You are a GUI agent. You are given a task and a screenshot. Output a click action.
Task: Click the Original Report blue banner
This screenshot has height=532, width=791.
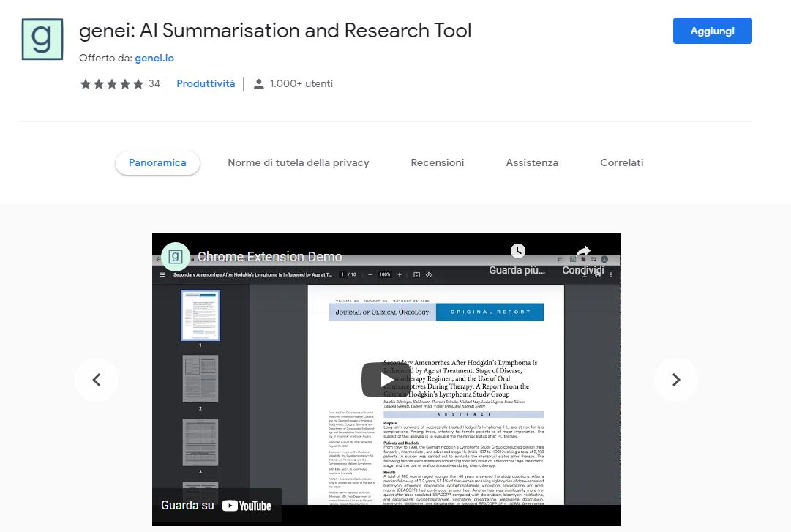point(490,312)
